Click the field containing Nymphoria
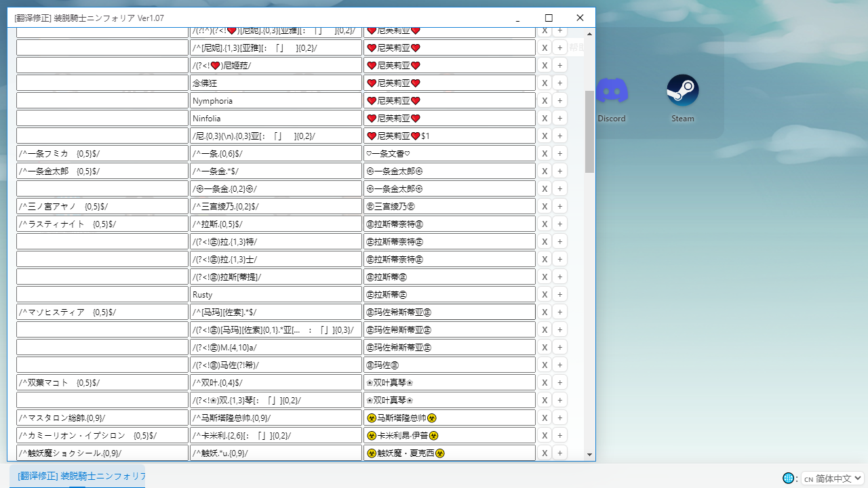Screen dimensions: 868x488 click(x=275, y=100)
